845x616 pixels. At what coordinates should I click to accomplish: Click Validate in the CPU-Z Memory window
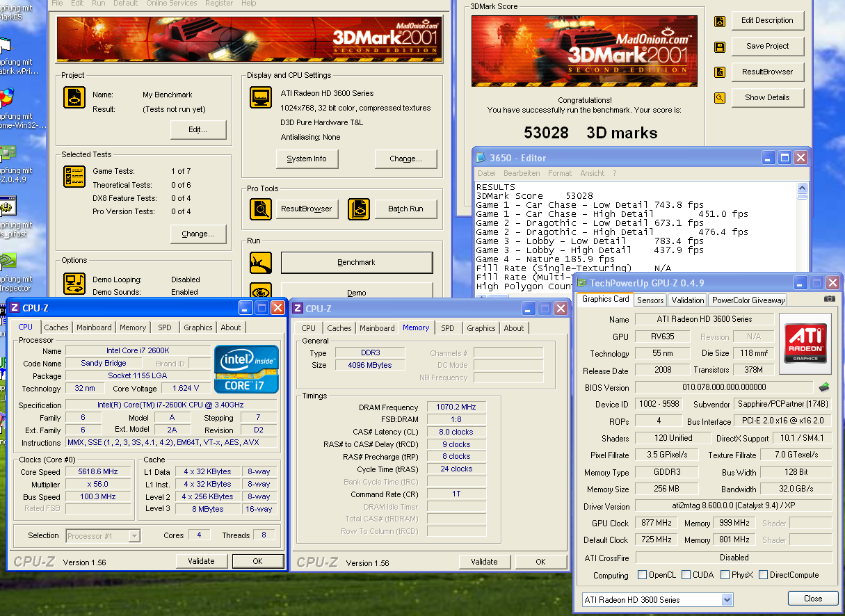(x=485, y=562)
